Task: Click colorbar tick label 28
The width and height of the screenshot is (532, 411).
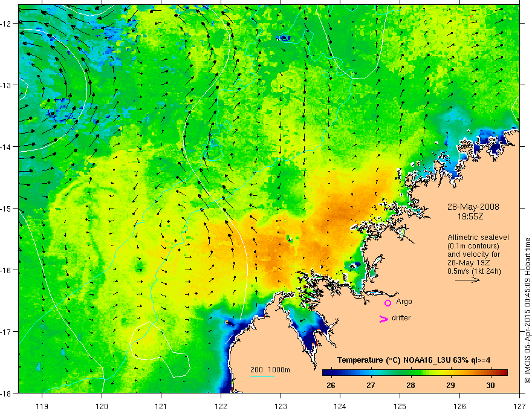Action: click(x=410, y=385)
